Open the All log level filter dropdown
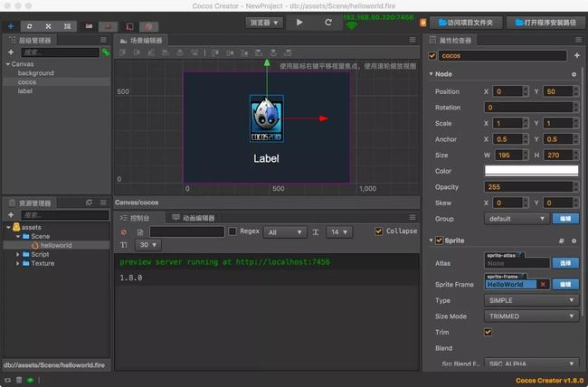The width and height of the screenshot is (588, 387). click(x=285, y=232)
